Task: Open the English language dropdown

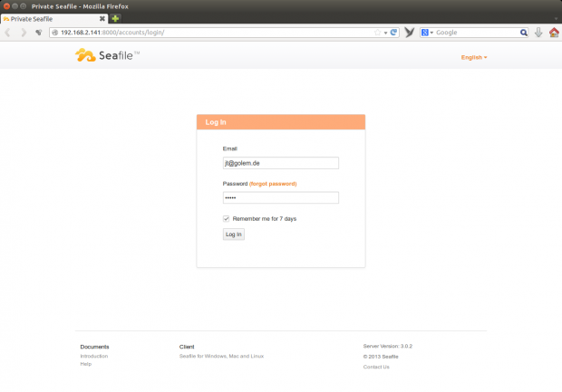Action: 474,57
